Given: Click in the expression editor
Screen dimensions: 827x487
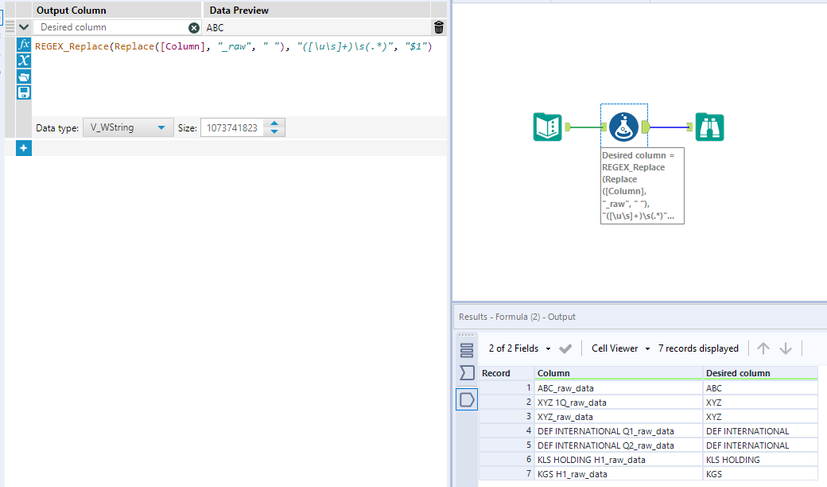Looking at the screenshot, I should 239,77.
